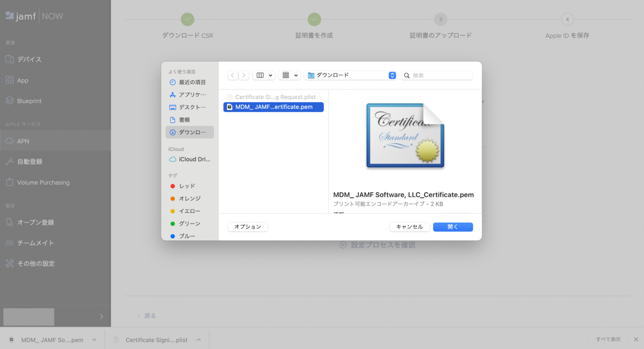The width and height of the screenshot is (644, 349).
Task: Open Certificate Signi...plist download item
Action: coord(150,340)
